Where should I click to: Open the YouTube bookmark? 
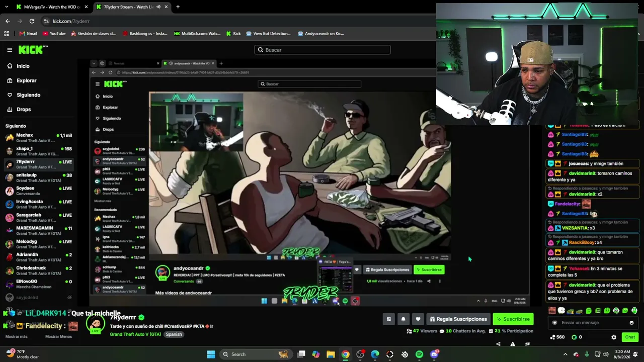(x=54, y=34)
